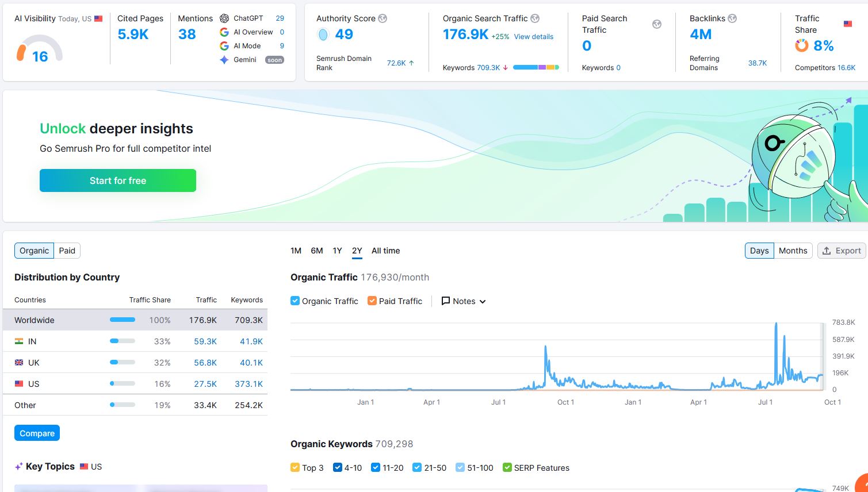Select the 2Y time range tab
Image resolution: width=868 pixels, height=492 pixels.
coord(357,251)
